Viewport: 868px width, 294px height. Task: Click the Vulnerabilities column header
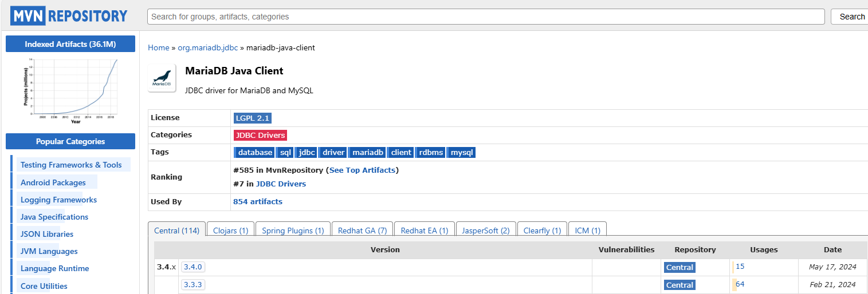(626, 249)
